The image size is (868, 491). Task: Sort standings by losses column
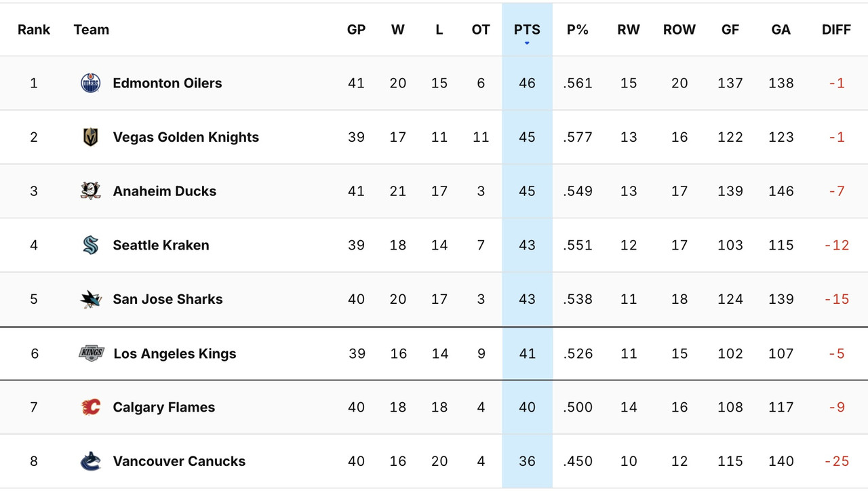pos(439,29)
